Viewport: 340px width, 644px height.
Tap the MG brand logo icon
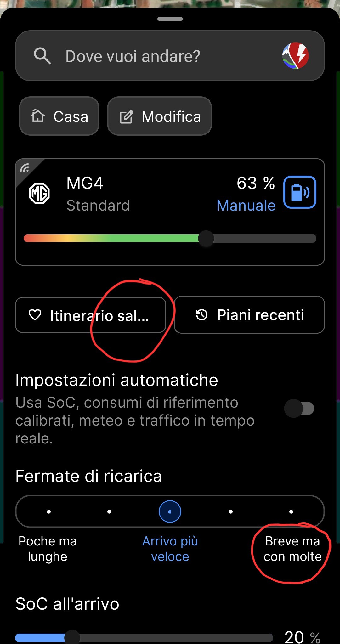click(39, 193)
